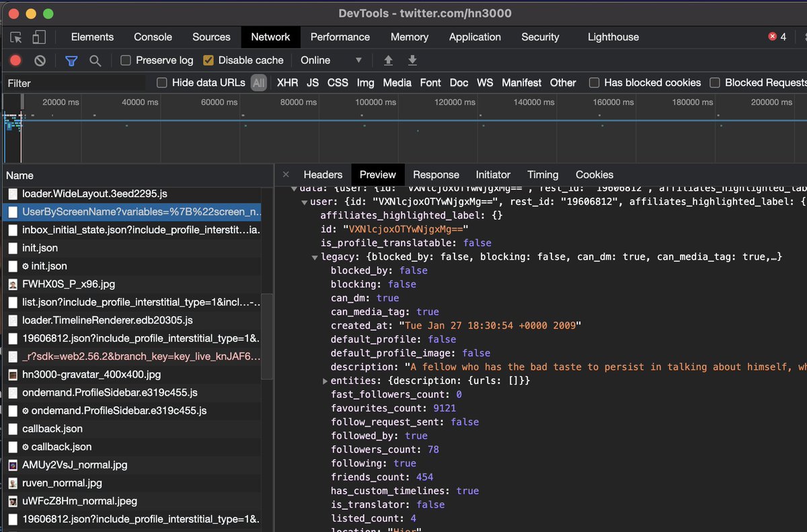Activate the inspect element picker icon

pos(16,38)
